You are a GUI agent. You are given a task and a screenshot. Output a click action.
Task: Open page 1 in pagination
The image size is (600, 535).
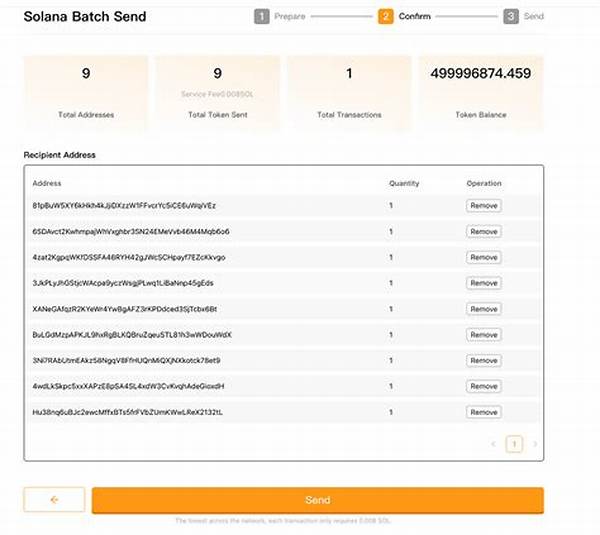pyautogui.click(x=514, y=444)
